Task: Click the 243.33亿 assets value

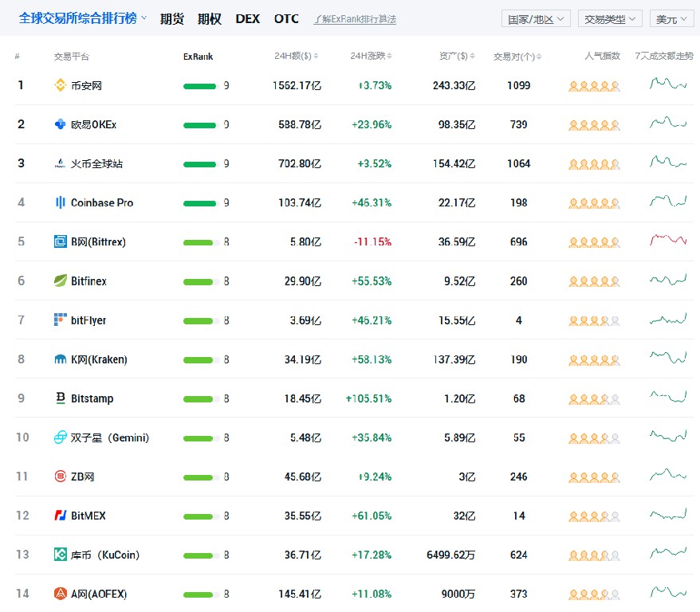Action: point(454,85)
